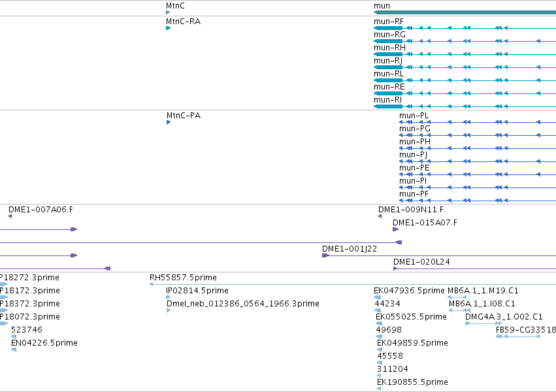Click the EK047936.5prime arrow glyph
The image size is (556, 392).
tap(377, 297)
